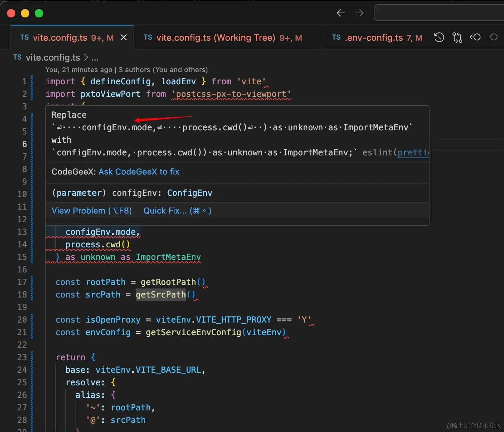Open the prettier eslint rule link
This screenshot has height=432, width=504.
pyautogui.click(x=413, y=153)
